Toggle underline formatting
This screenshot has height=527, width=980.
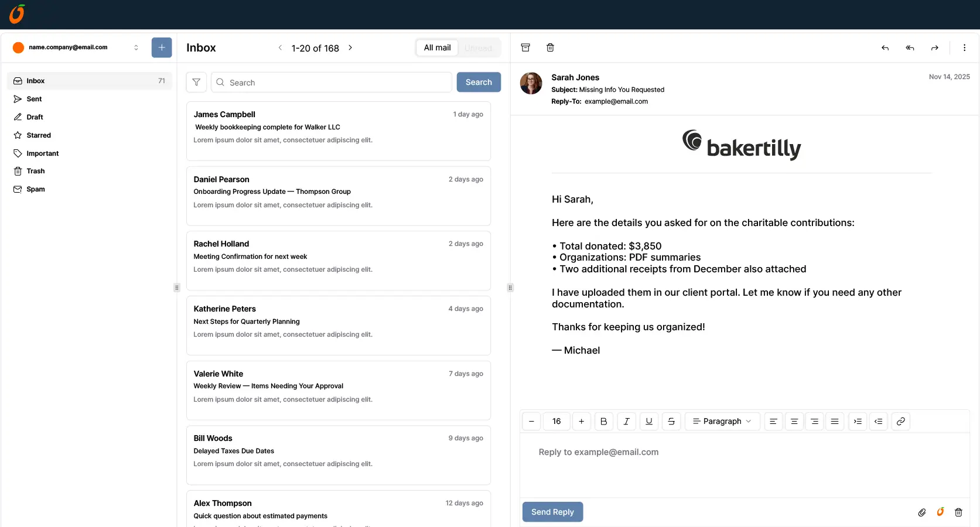click(649, 422)
